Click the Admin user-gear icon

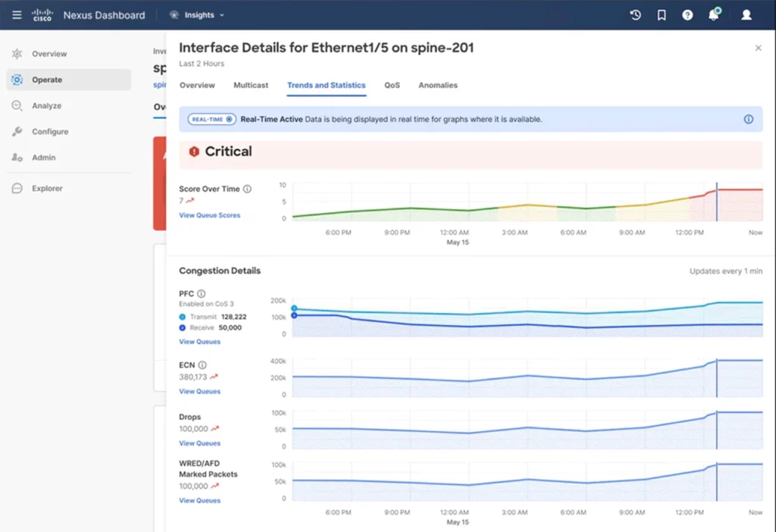(x=17, y=158)
